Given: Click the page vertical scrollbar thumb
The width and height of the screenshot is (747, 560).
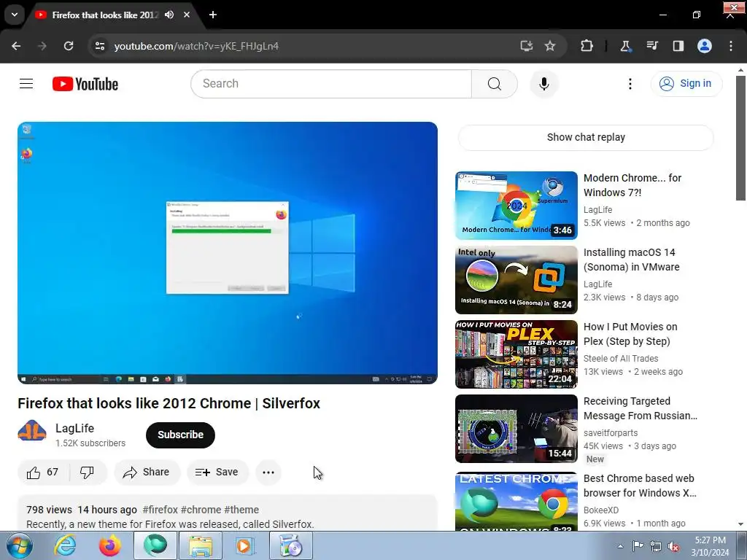Looking at the screenshot, I should [x=740, y=138].
